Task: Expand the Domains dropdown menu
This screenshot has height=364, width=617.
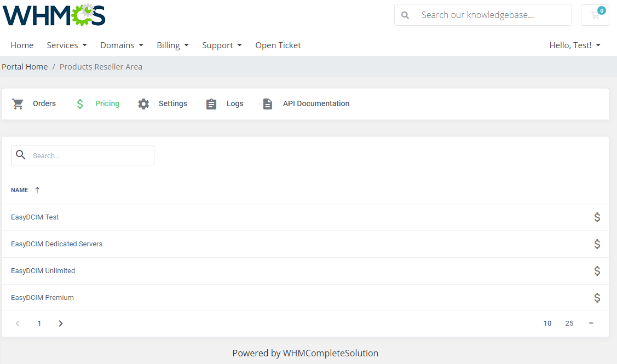Action: point(122,45)
